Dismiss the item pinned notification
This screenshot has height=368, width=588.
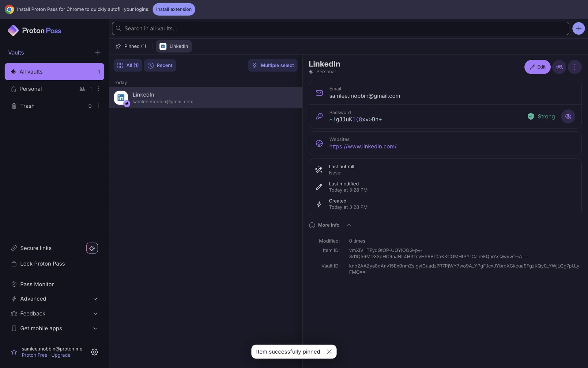point(329,352)
